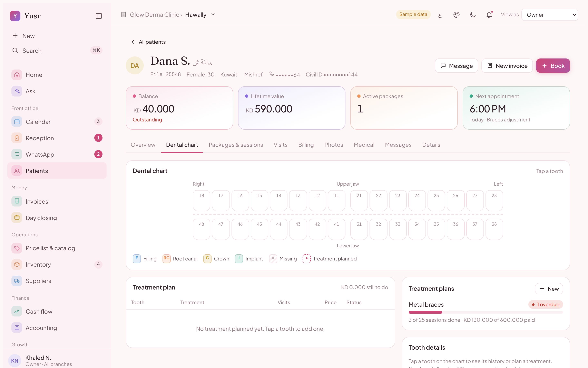Image resolution: width=588 pixels, height=368 pixels.
Task: Toggle dark mode moon icon
Action: (x=473, y=15)
